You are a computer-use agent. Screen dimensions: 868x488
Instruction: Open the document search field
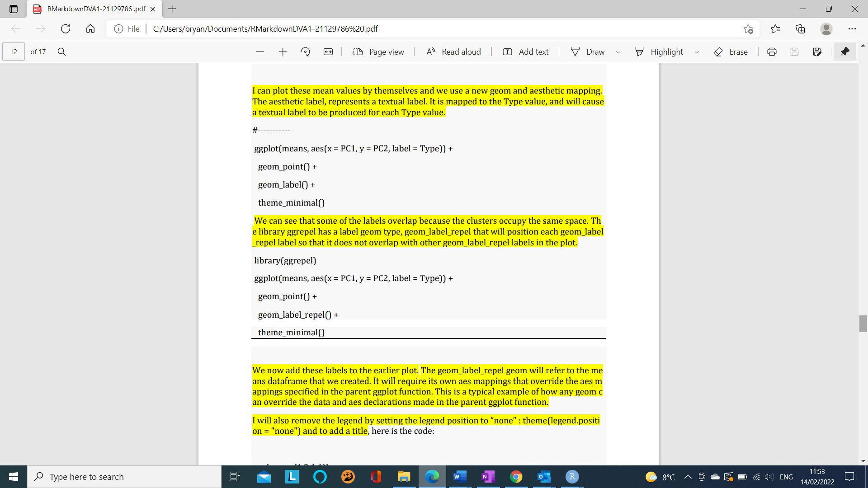pyautogui.click(x=61, y=52)
